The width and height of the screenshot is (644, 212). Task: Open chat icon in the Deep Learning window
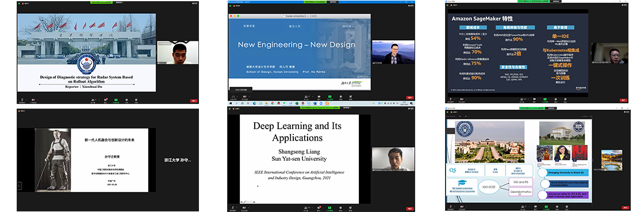click(319, 208)
